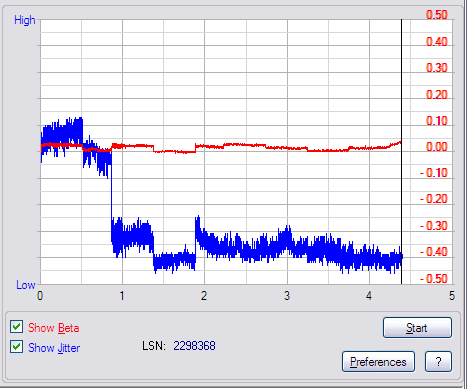Image resolution: width=467 pixels, height=389 pixels.
Task: Click the LSN: label
Action: [154, 346]
